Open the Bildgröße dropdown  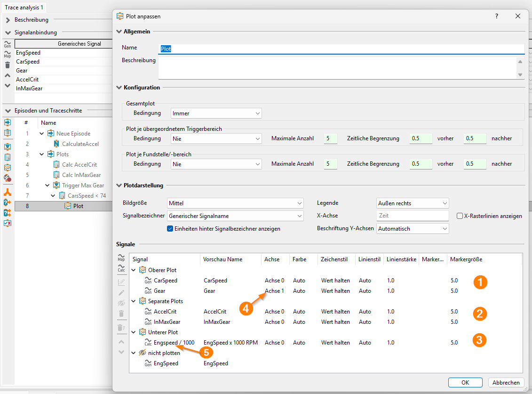tap(235, 203)
